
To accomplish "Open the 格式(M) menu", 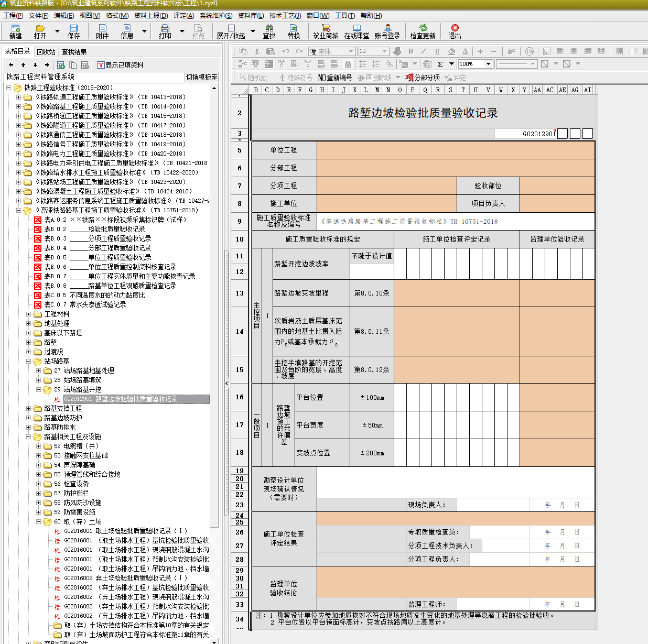I will (x=117, y=16).
